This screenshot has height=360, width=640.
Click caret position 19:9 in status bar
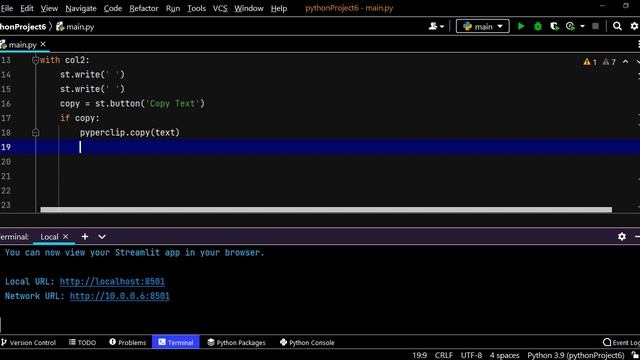click(x=420, y=356)
